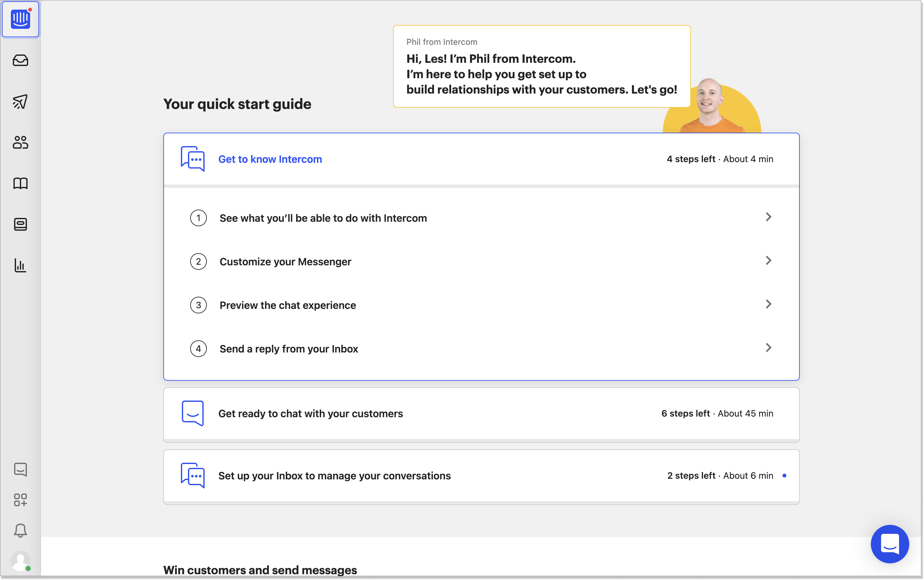Select step 2 Customize your Messenger
Image resolution: width=924 pixels, height=580 pixels.
pyautogui.click(x=481, y=261)
